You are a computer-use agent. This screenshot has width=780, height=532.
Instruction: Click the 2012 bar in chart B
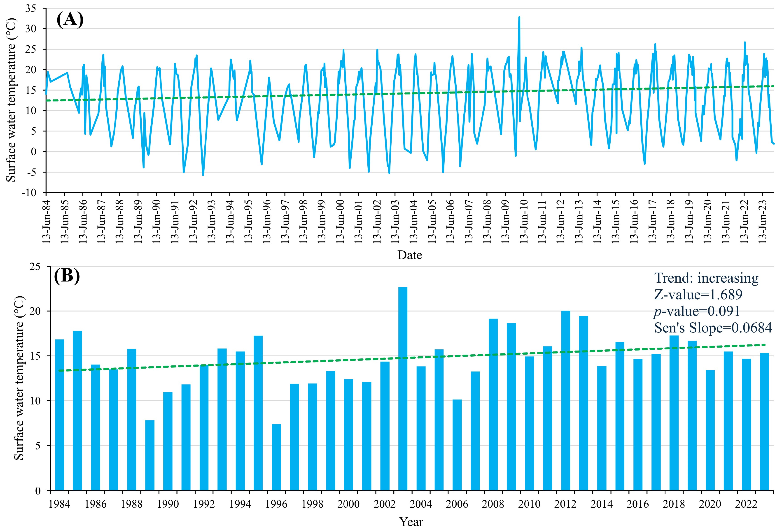(x=566, y=400)
